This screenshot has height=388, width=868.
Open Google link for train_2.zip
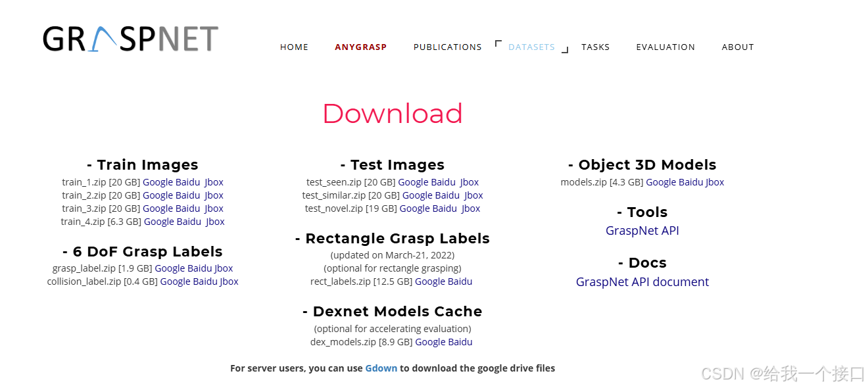coord(158,195)
